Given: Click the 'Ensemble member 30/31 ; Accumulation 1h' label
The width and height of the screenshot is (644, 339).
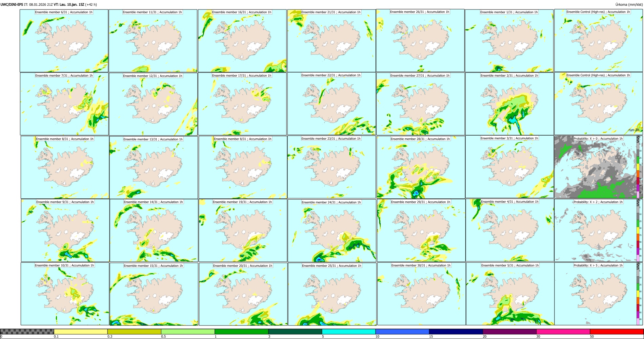Looking at the screenshot, I should [x=421, y=265].
